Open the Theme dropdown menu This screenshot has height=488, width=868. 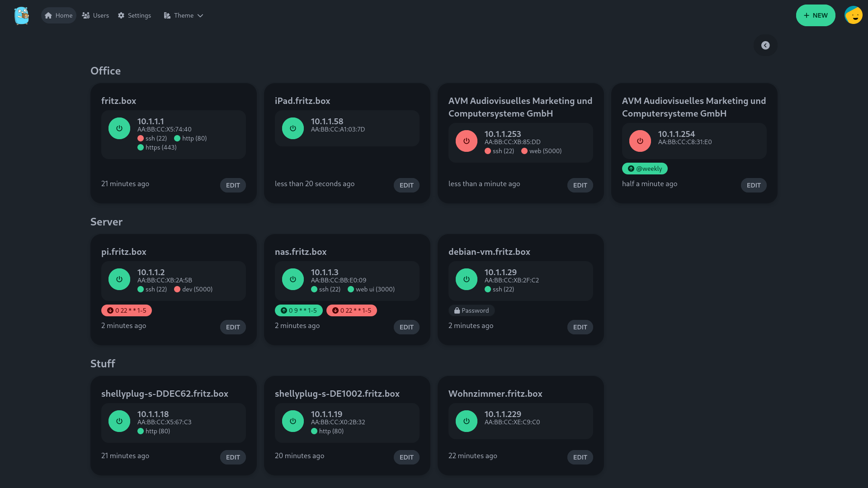184,15
